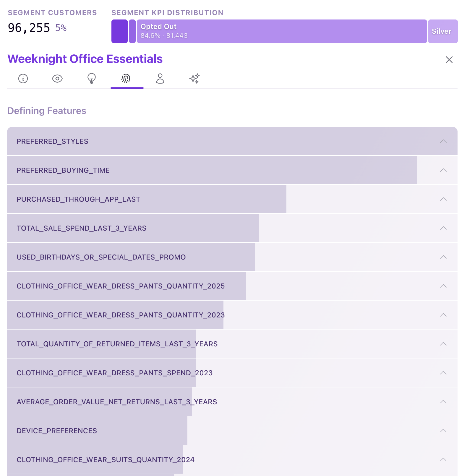Click the dark purple first KPI segment
467x476 pixels.
click(119, 31)
